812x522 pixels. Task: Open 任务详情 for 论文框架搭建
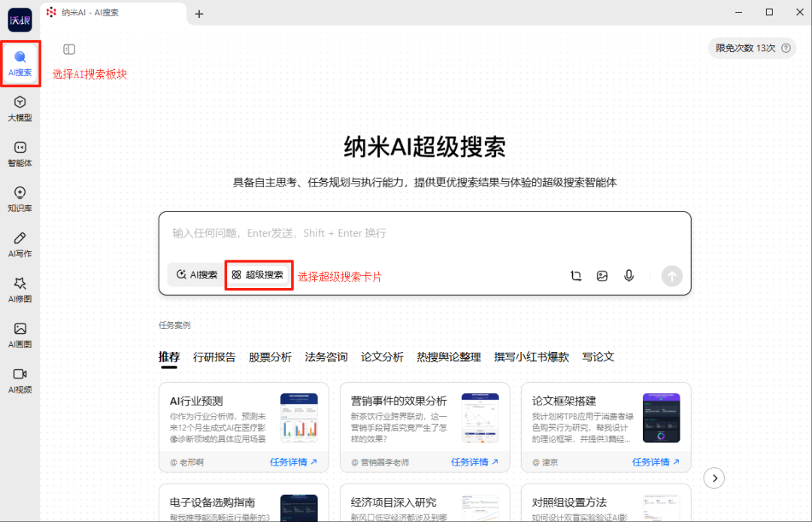tap(656, 462)
